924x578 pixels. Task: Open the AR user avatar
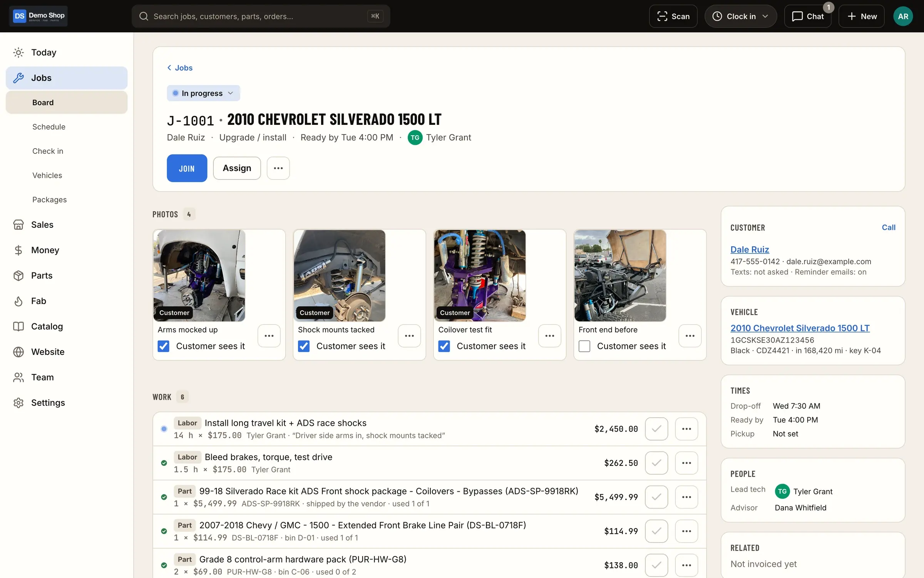903,16
